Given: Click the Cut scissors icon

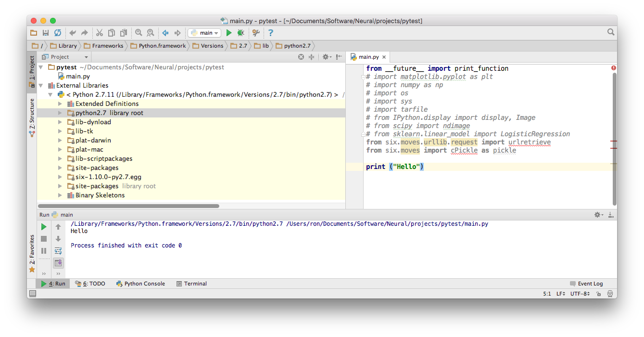Looking at the screenshot, I should click(x=99, y=33).
